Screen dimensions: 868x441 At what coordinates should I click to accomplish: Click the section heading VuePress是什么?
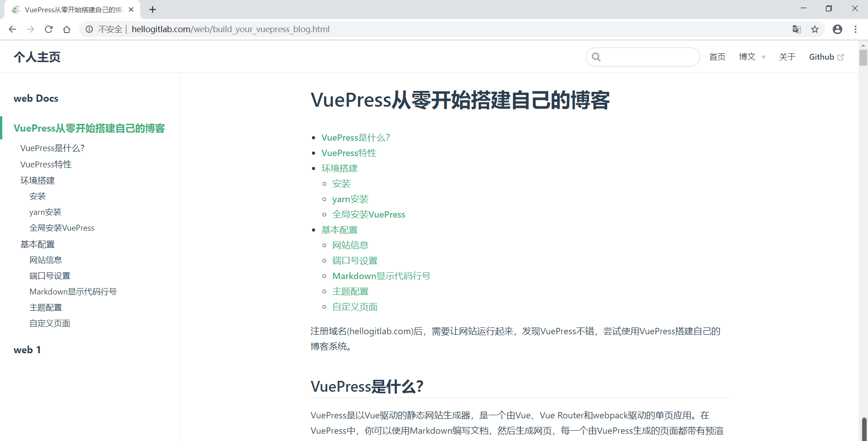(367, 386)
